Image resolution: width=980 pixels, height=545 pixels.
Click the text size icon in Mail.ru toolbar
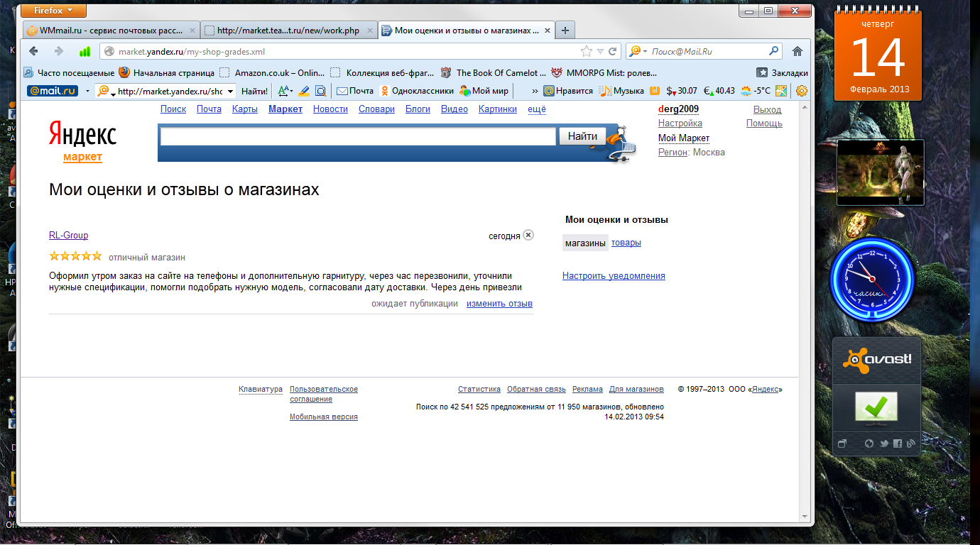click(x=284, y=91)
